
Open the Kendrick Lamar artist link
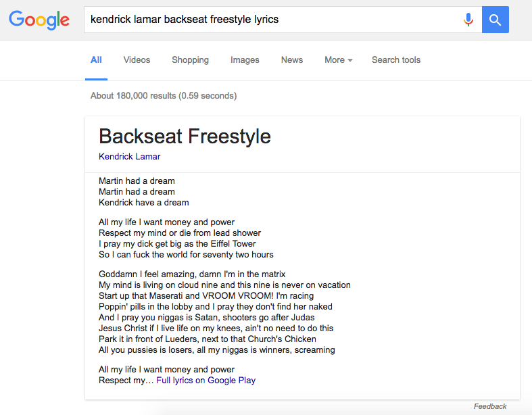[x=130, y=157]
